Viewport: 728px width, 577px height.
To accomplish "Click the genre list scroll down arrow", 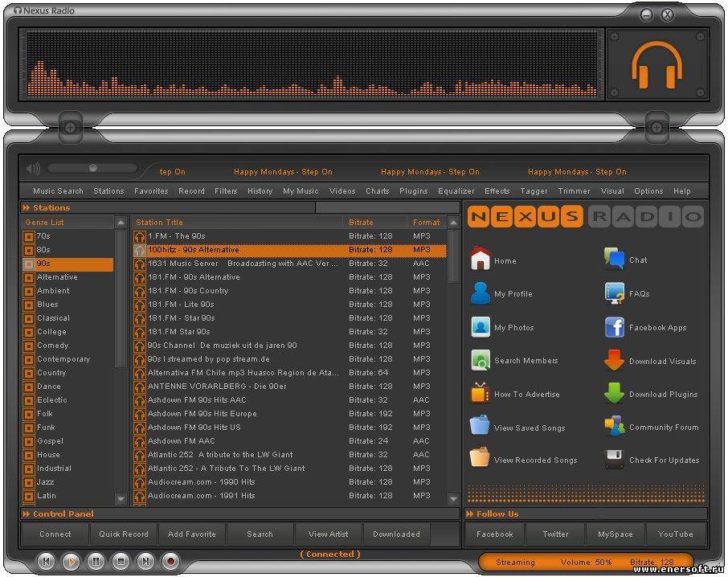I will click(121, 498).
